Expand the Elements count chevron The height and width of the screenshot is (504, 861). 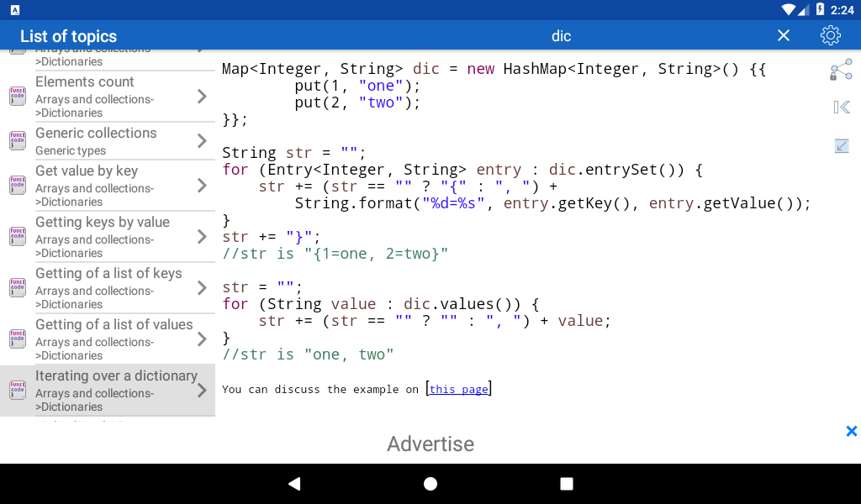(x=202, y=97)
